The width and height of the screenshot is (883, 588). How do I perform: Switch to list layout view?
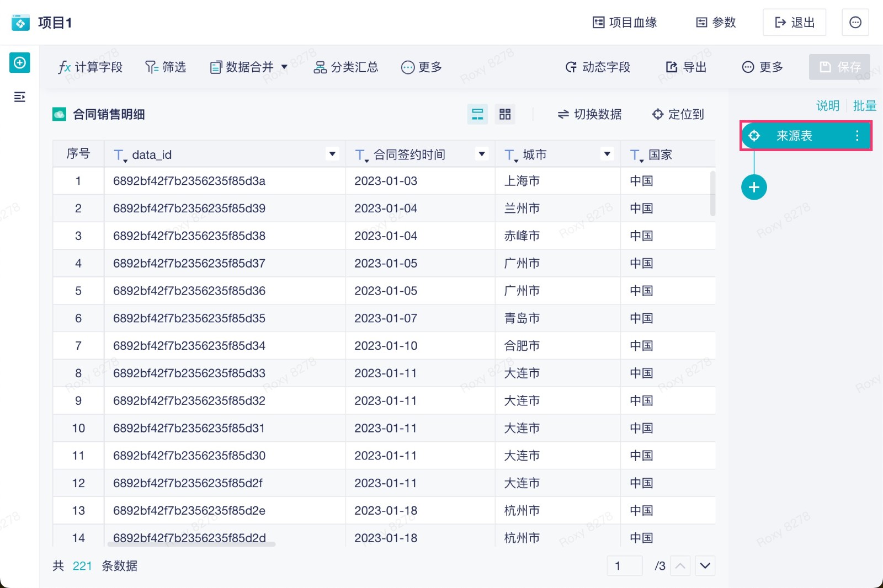[x=477, y=114]
